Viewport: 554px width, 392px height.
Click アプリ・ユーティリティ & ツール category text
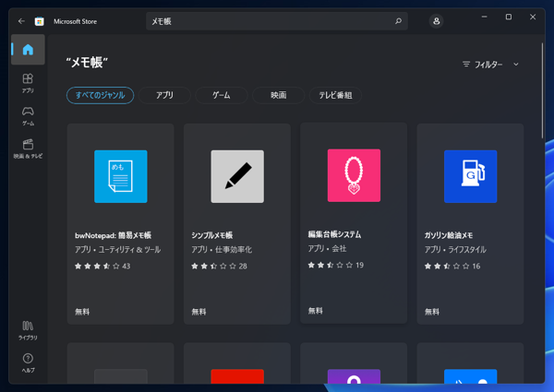click(117, 249)
